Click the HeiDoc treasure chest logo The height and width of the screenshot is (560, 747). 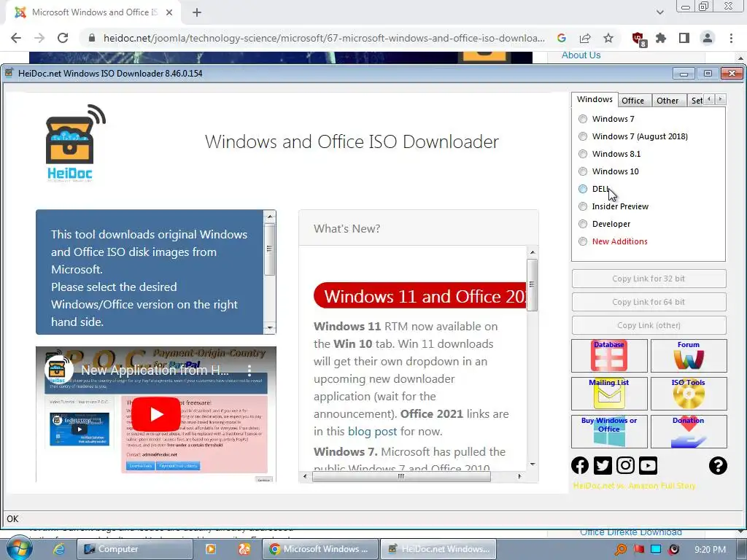coord(75,143)
